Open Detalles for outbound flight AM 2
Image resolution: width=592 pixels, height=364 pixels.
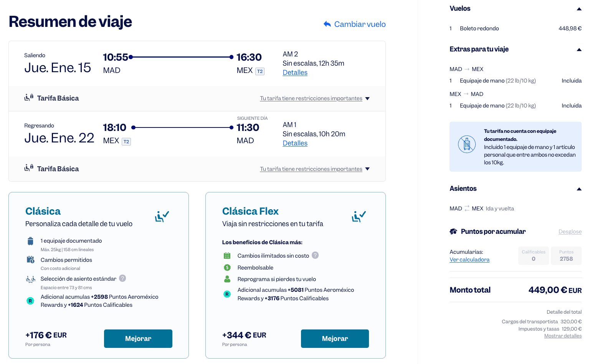(295, 73)
